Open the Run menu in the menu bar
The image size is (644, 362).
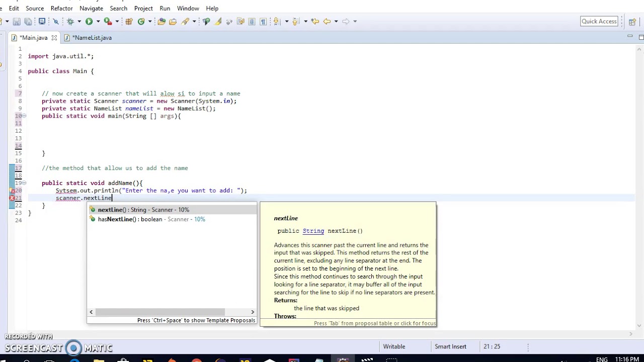pyautogui.click(x=165, y=8)
